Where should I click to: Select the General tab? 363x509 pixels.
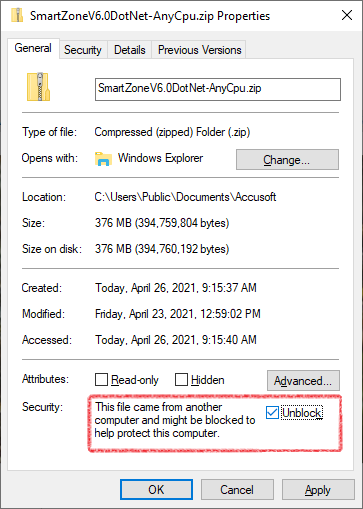point(33,48)
